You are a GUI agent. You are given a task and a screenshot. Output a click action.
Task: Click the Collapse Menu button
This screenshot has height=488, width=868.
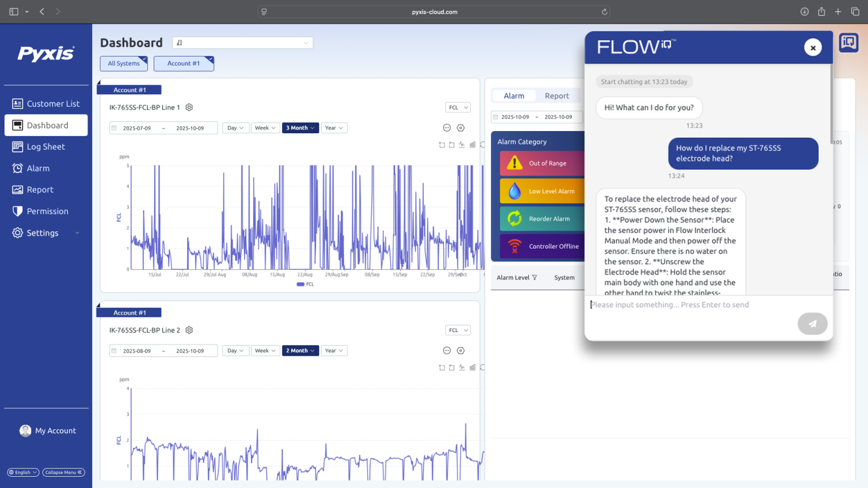point(63,472)
